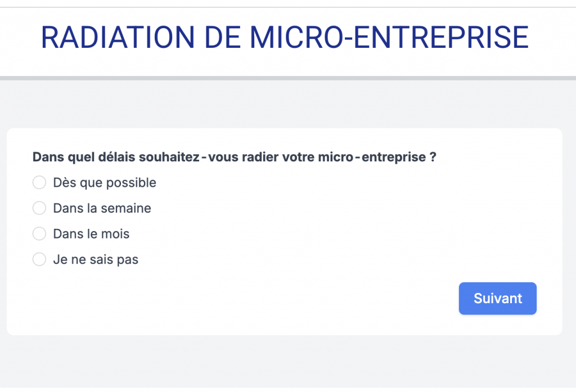Screen dimensions: 576x392
Task: Click the word "radier" in the question
Action: [259, 157]
